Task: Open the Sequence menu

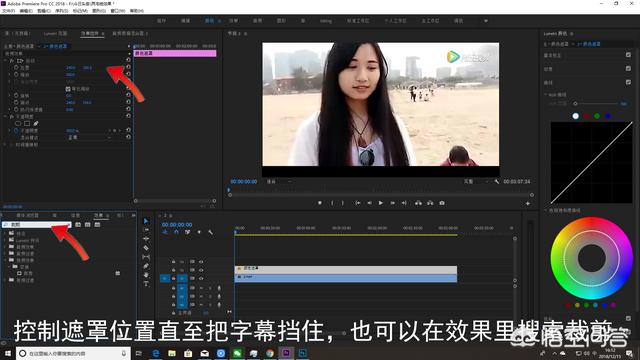Action: [x=62, y=11]
